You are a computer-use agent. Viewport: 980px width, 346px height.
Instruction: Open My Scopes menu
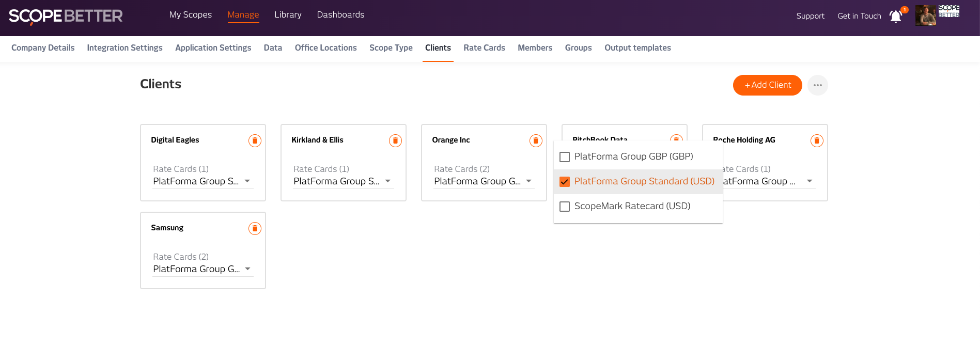[191, 15]
